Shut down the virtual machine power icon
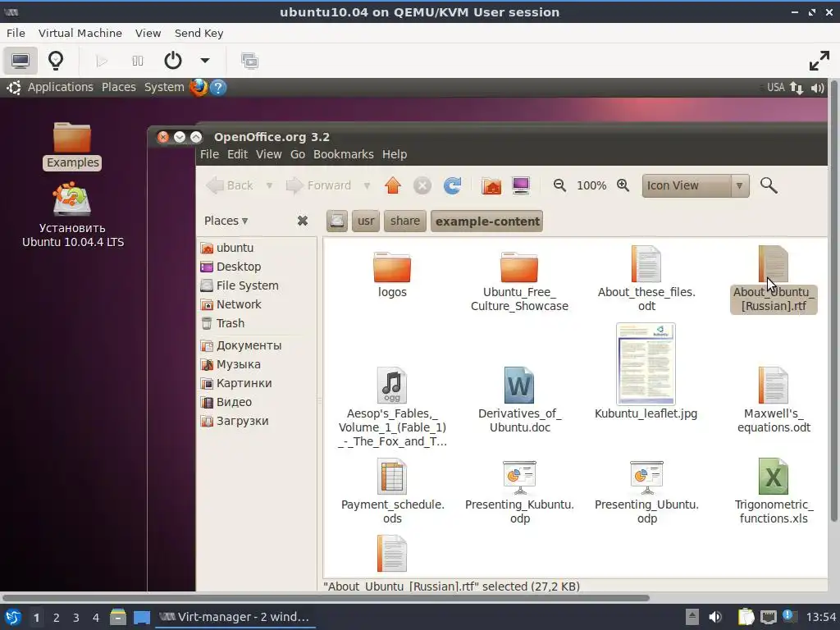 (x=172, y=61)
